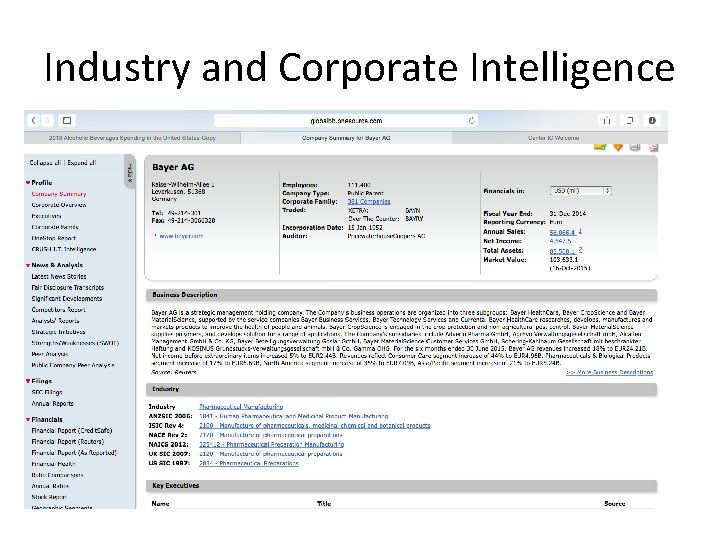This screenshot has width=720, height=540.
Task: Switch to Alcoholic Beverages Spending tab
Action: [x=132, y=138]
